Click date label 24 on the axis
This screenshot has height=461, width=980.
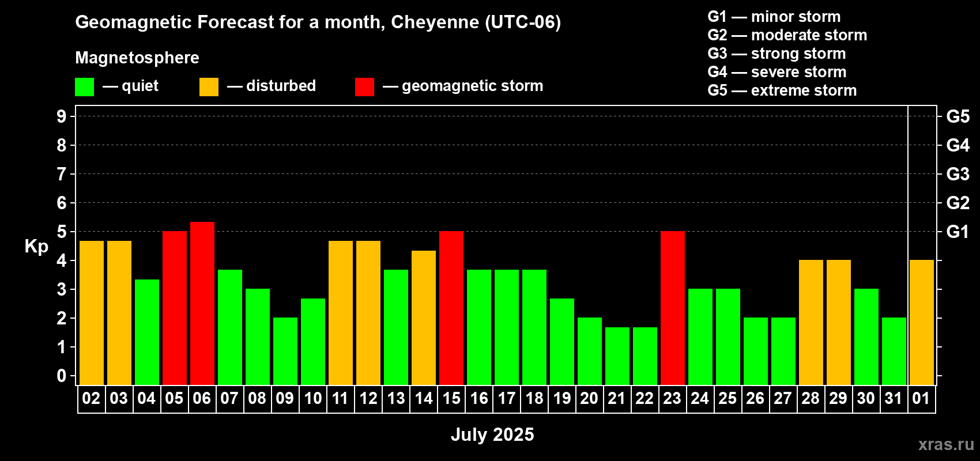coord(700,398)
